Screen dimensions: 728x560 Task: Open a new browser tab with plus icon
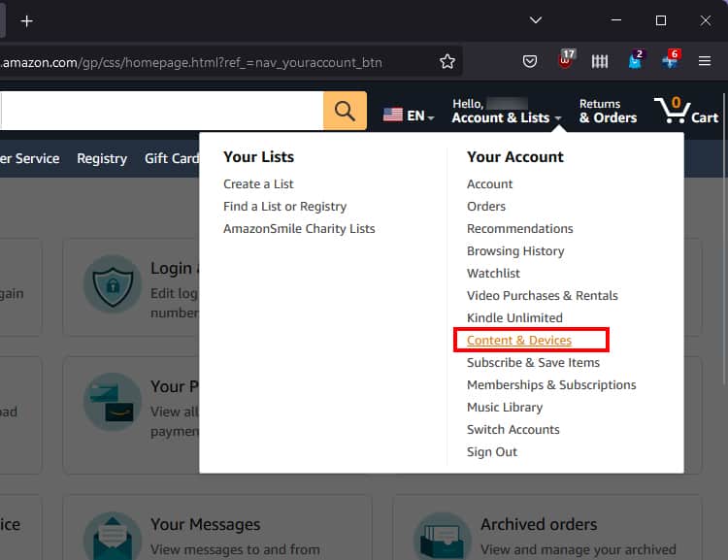[27, 21]
